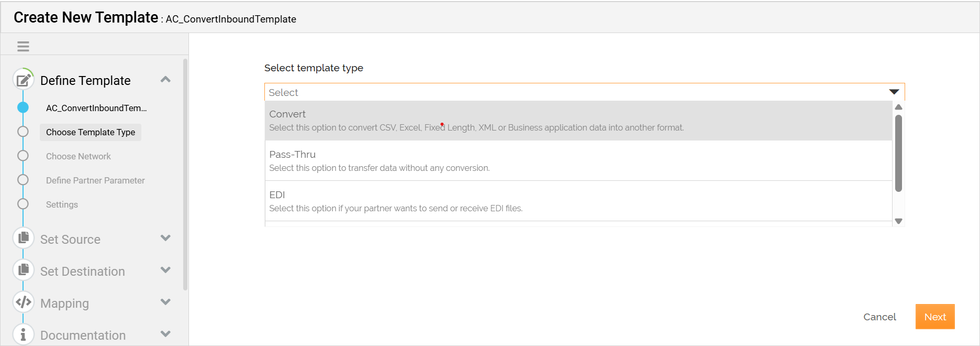Collapse the Define Template section
The image size is (980, 346).
click(165, 80)
